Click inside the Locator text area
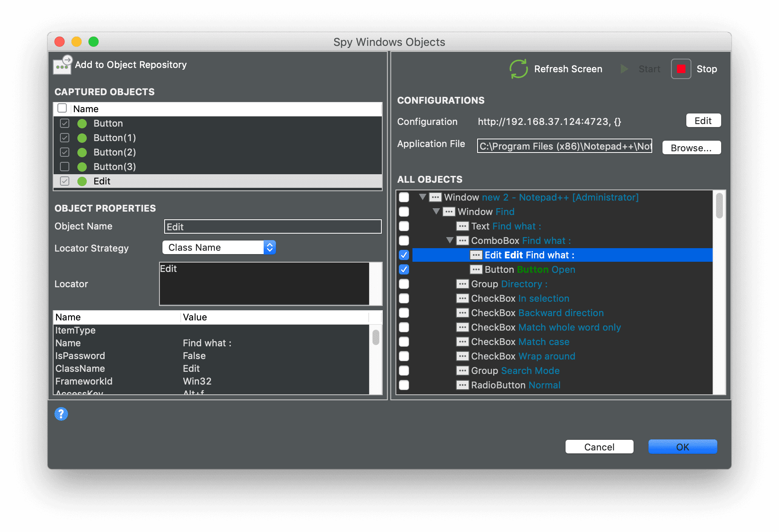Screen dimensions: 779x532 (264, 283)
